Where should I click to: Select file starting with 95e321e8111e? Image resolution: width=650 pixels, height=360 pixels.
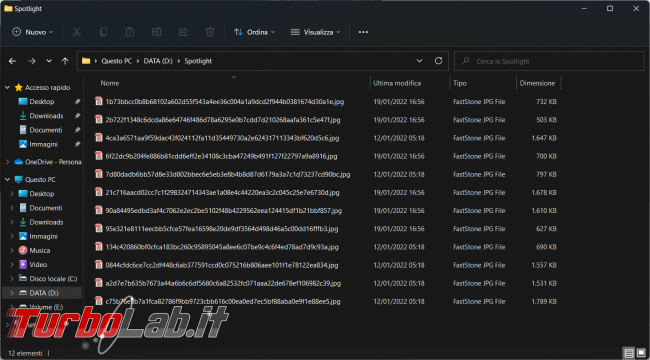222,229
